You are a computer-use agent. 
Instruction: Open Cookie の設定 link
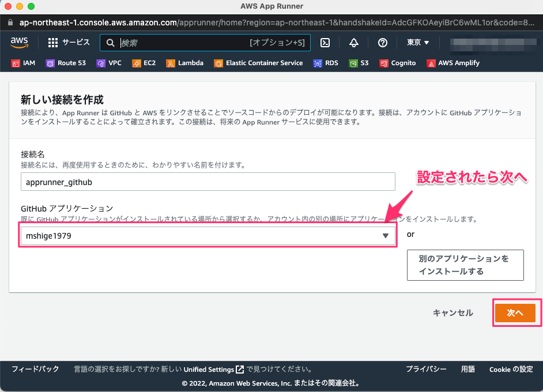click(x=511, y=369)
